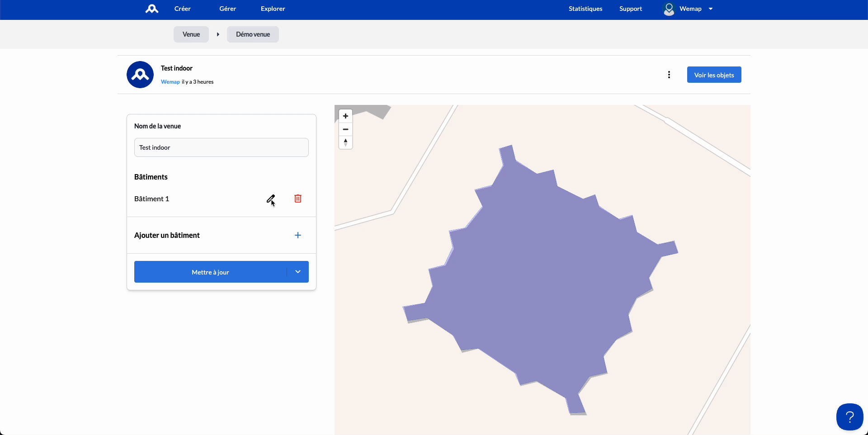This screenshot has height=435, width=868.
Task: Edit Bâtiment 1 with pencil icon
Action: coord(270,199)
